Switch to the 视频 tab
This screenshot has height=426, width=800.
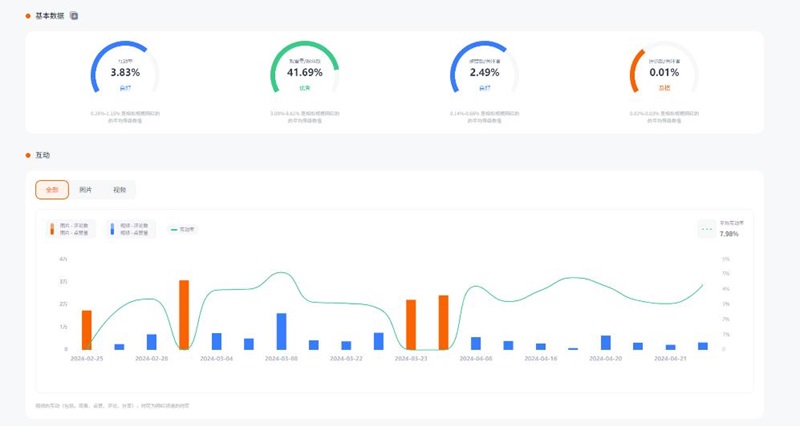119,189
